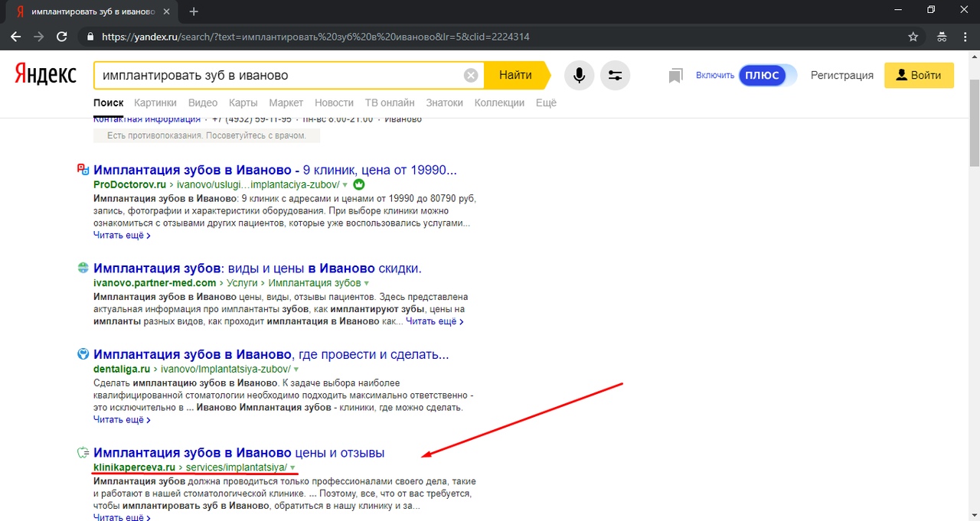Open incognito profile icon in Chrome toolbar
The height and width of the screenshot is (521, 980).
tap(942, 36)
